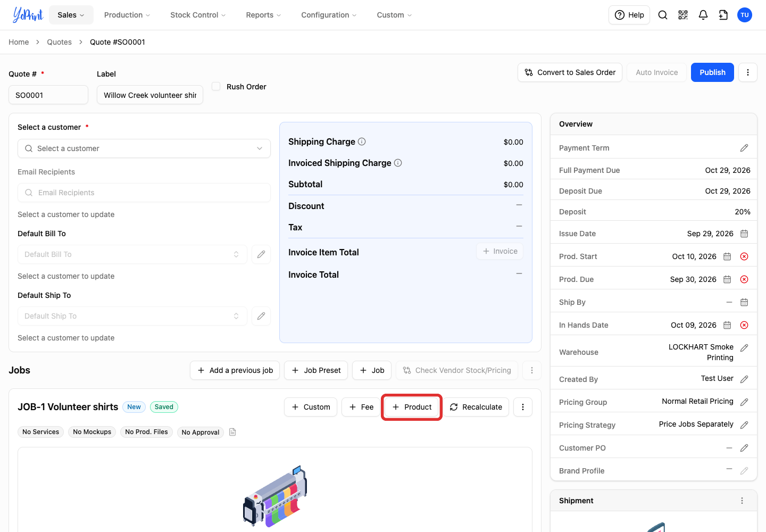This screenshot has height=532, width=766.
Task: Open the Stock Control menu
Action: pos(198,15)
